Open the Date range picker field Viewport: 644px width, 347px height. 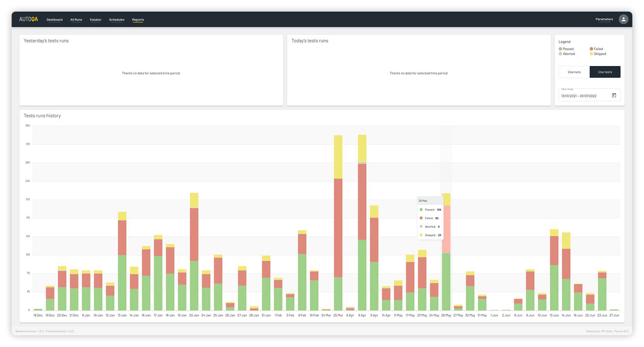[x=584, y=95]
